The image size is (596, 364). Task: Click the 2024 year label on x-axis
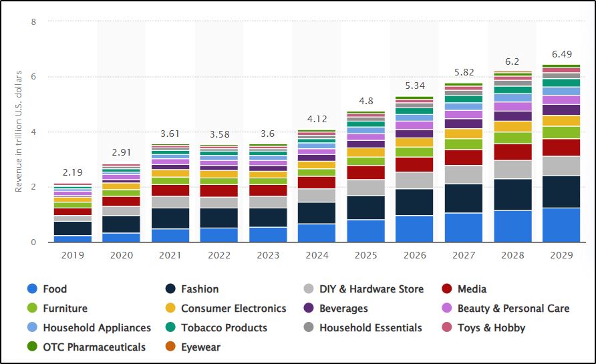tap(317, 256)
